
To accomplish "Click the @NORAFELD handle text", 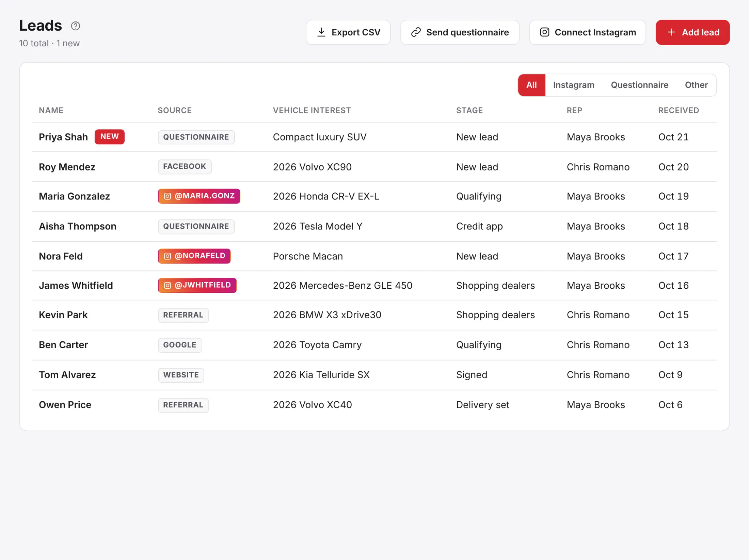I will [x=200, y=256].
